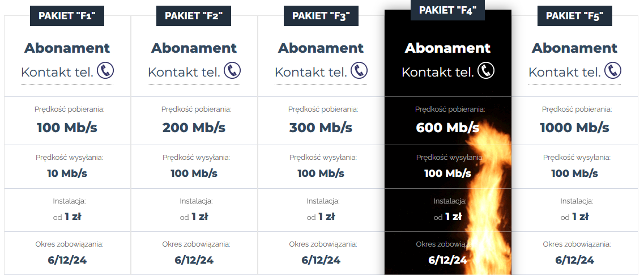The width and height of the screenshot is (644, 275).
Task: Select the PAKIET "F5" label
Action: pos(574,16)
